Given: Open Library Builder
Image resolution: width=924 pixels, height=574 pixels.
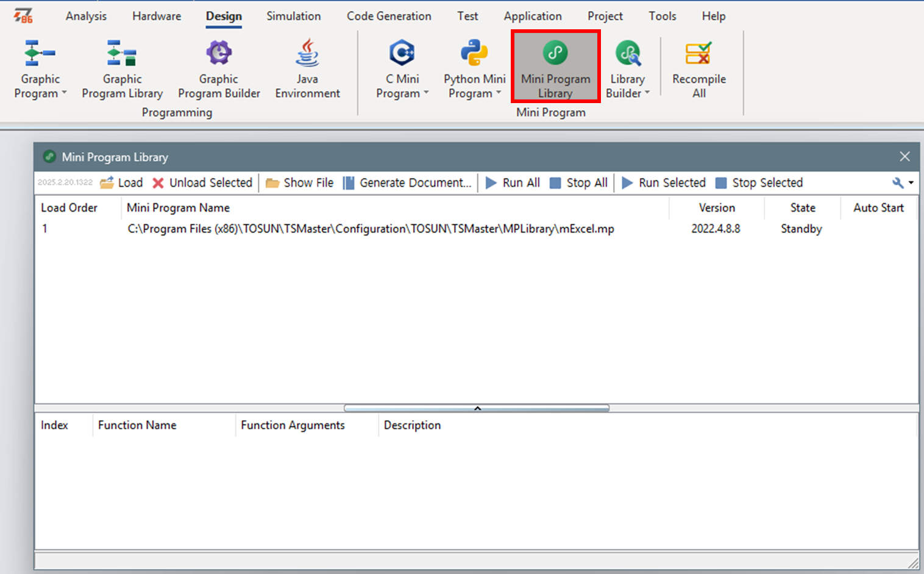Looking at the screenshot, I should click(x=627, y=69).
